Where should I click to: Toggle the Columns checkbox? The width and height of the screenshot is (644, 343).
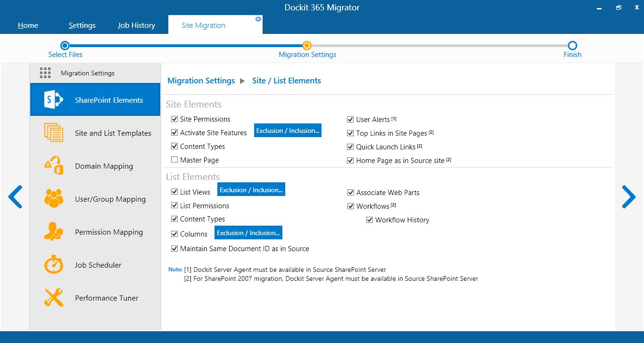tap(174, 234)
